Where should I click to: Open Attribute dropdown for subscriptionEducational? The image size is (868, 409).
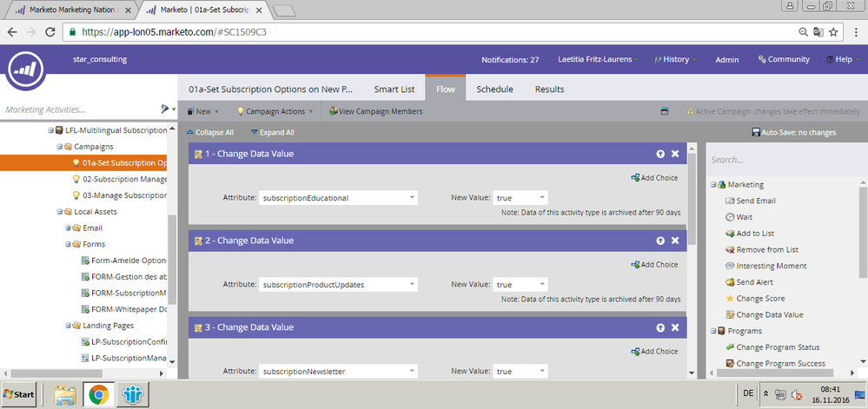click(412, 198)
